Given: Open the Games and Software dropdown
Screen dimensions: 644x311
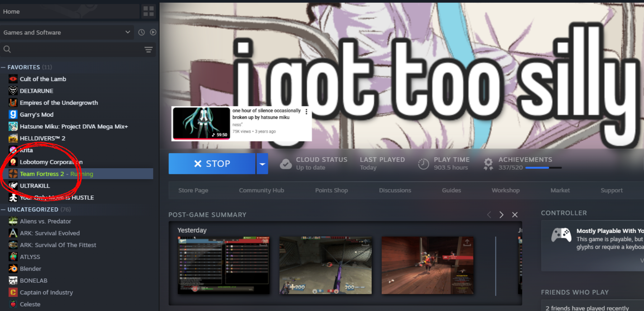Looking at the screenshot, I should click(x=67, y=32).
